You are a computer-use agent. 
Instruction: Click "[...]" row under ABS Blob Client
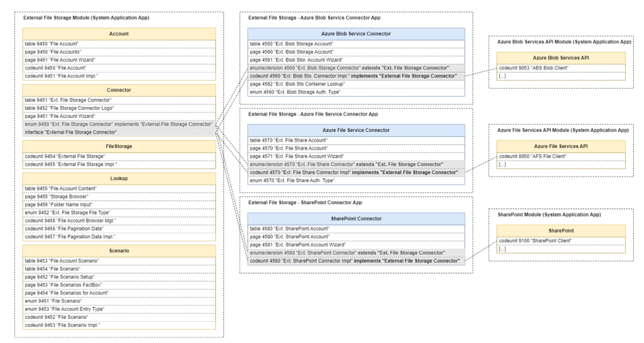point(561,76)
